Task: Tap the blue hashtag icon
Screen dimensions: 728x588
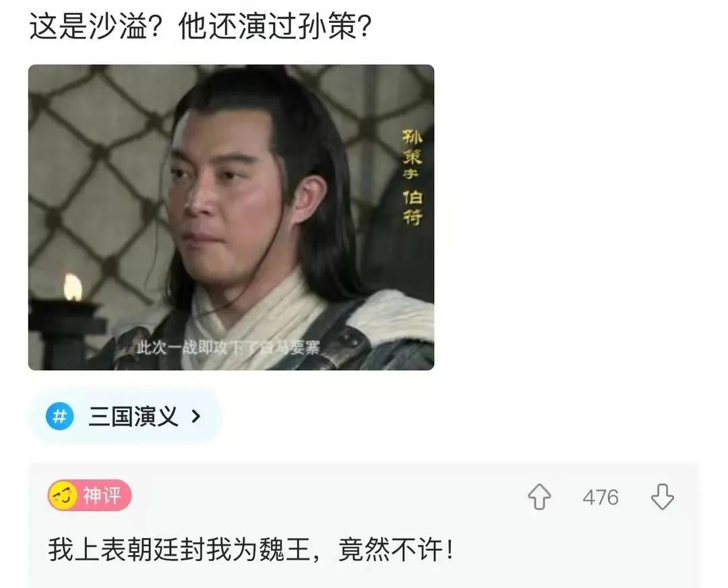Action: [x=59, y=416]
